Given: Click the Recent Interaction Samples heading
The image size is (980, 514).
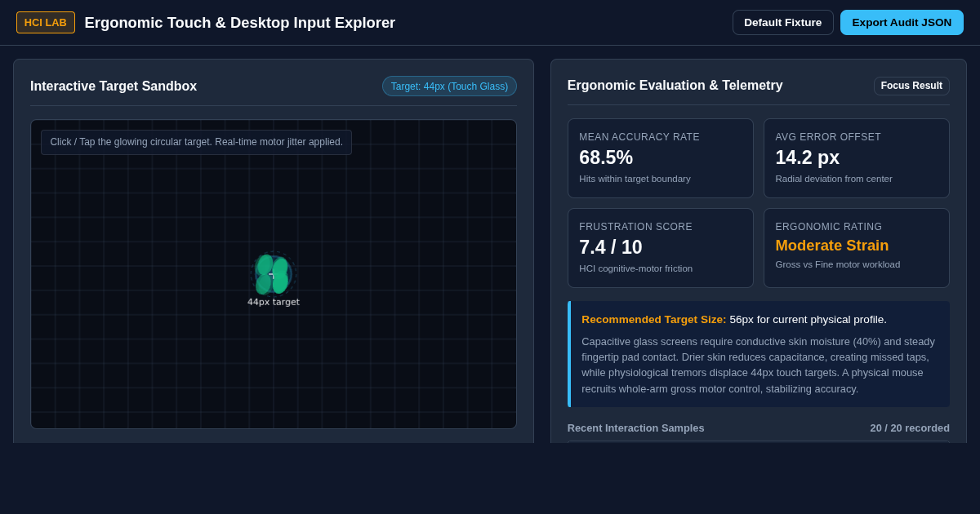Looking at the screenshot, I should [635, 428].
